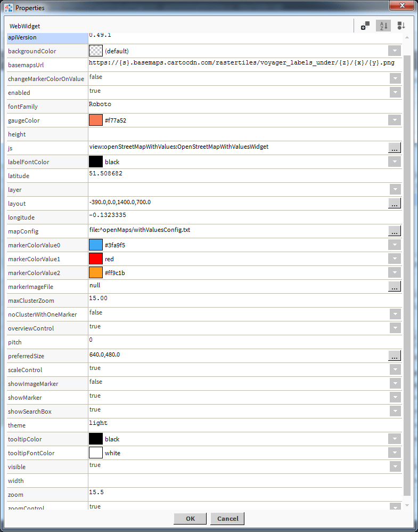Click the tooltipFontColor white swatch
Screen dimensions: 418x532
[96, 453]
